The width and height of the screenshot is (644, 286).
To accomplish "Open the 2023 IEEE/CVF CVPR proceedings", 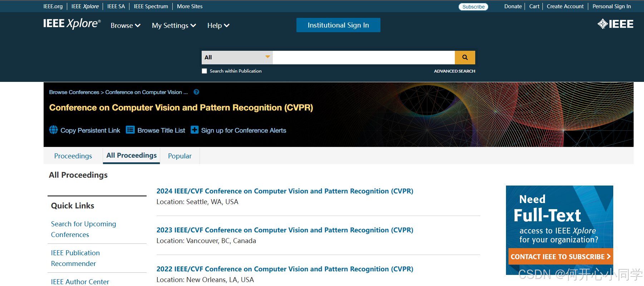I will [x=285, y=230].
